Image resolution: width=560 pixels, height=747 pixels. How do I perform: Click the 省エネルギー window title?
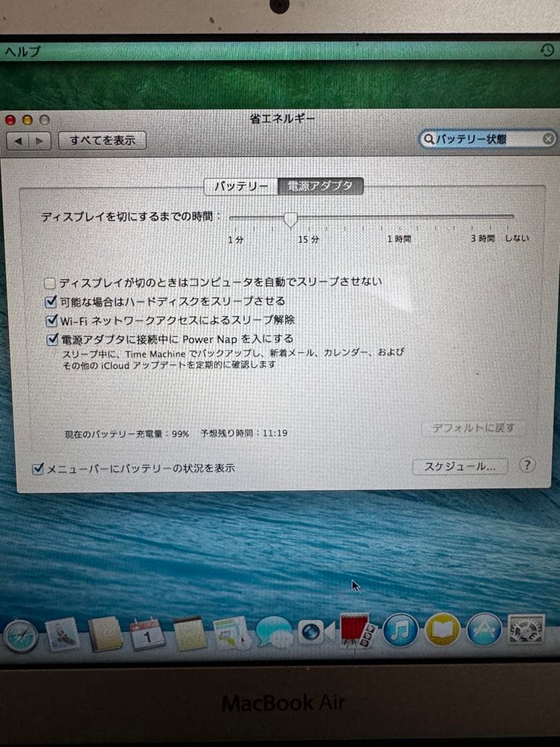pyautogui.click(x=282, y=118)
